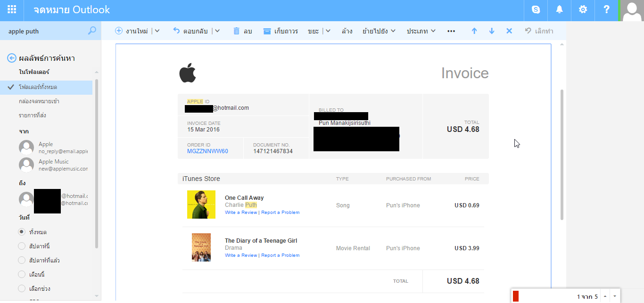This screenshot has height=303, width=644.
Task: Open the ย้ายไปยัง dropdown
Action: pyautogui.click(x=379, y=31)
